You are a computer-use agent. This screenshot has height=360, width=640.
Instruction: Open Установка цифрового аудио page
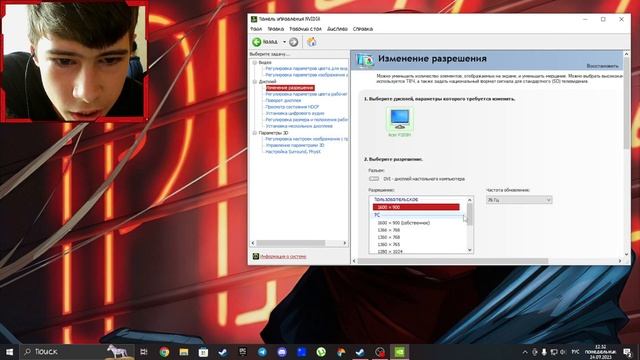[x=295, y=113]
